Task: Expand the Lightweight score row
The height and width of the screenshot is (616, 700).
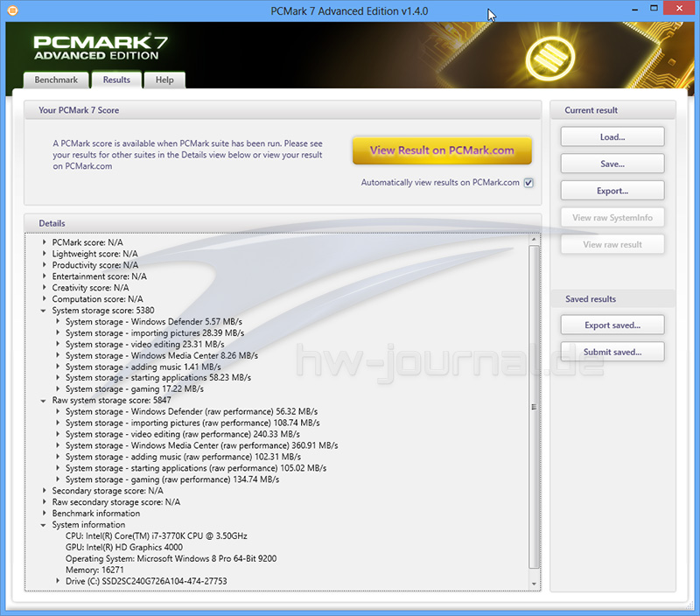Action: [45, 253]
